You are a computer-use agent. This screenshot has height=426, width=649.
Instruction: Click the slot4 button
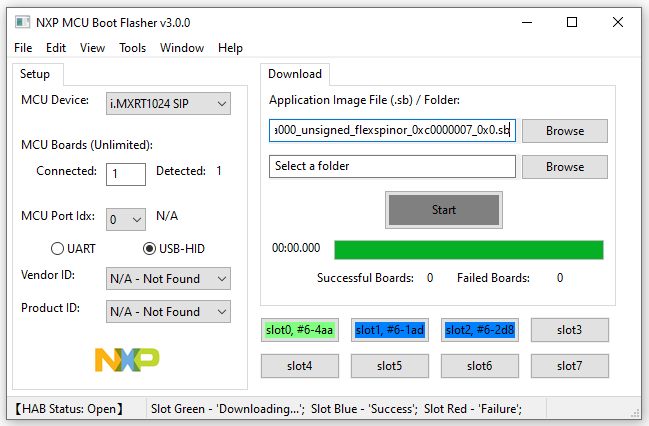click(300, 366)
